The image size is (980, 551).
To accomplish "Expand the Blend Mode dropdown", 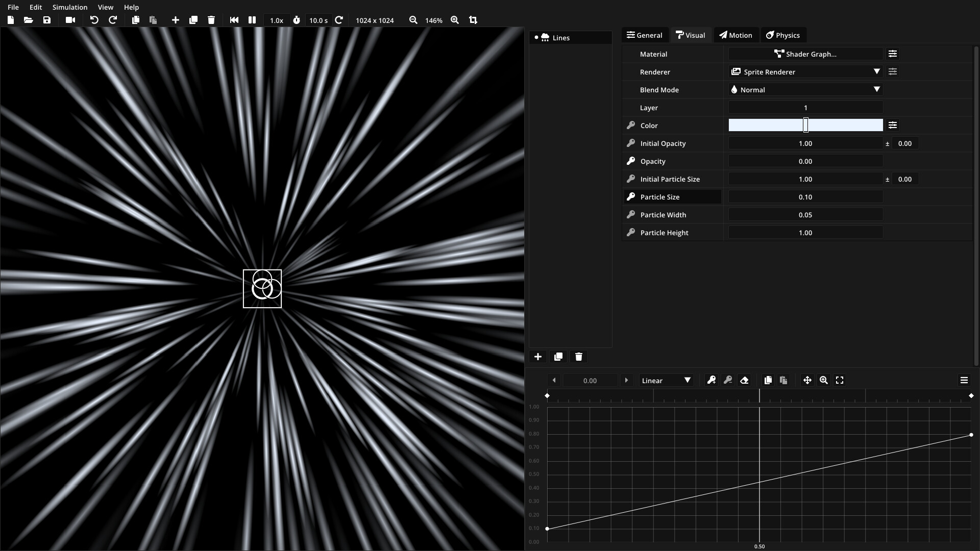I will [x=805, y=90].
